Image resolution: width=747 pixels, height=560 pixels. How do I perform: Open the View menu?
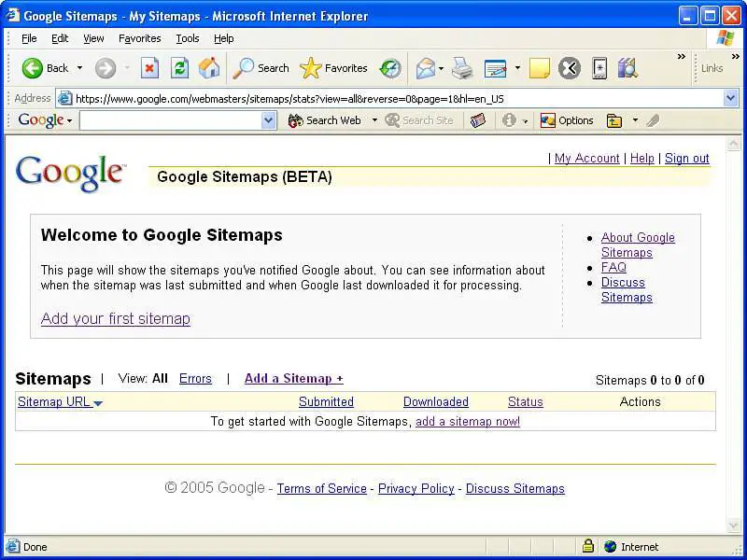93,38
